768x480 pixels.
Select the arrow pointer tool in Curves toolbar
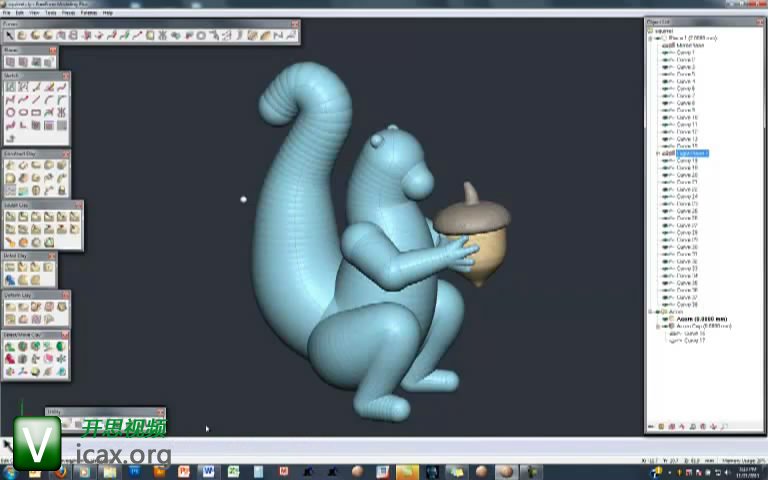(9, 35)
